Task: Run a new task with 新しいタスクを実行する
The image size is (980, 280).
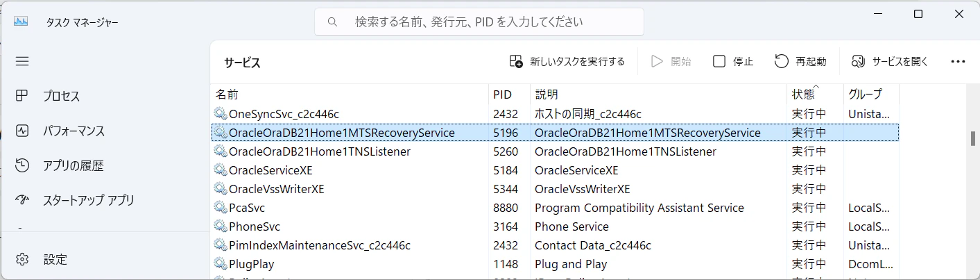Action: click(567, 61)
